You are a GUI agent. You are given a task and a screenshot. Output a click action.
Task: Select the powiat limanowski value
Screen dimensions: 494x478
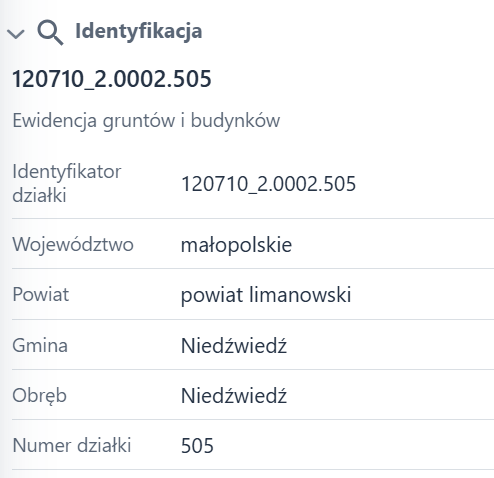(266, 295)
